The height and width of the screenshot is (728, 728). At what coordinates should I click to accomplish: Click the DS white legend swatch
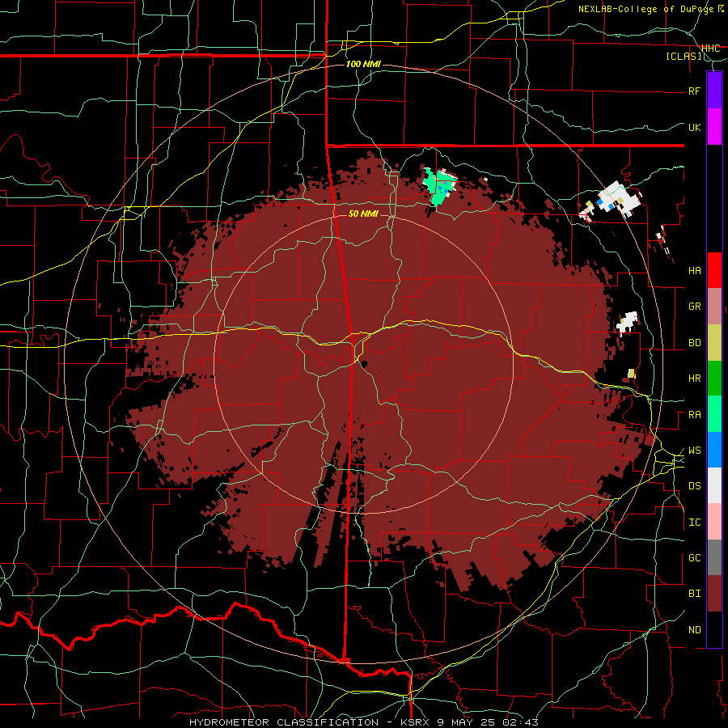point(714,485)
